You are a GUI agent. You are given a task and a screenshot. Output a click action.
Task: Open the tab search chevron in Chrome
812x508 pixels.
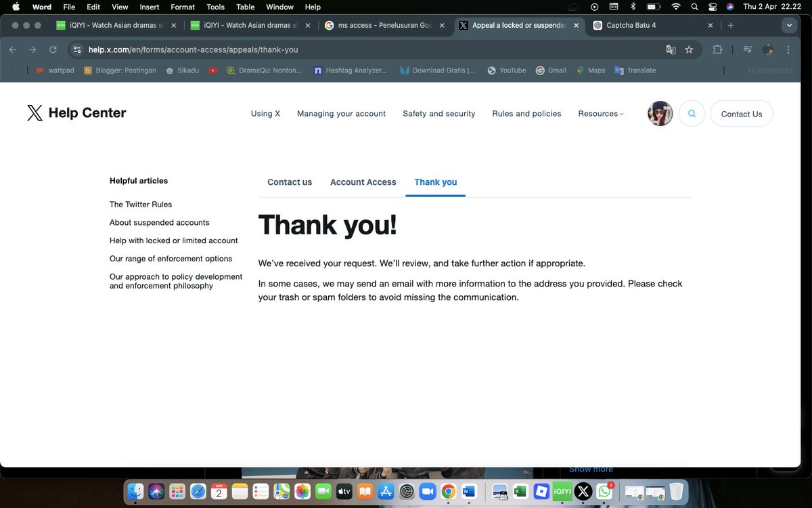tap(789, 25)
